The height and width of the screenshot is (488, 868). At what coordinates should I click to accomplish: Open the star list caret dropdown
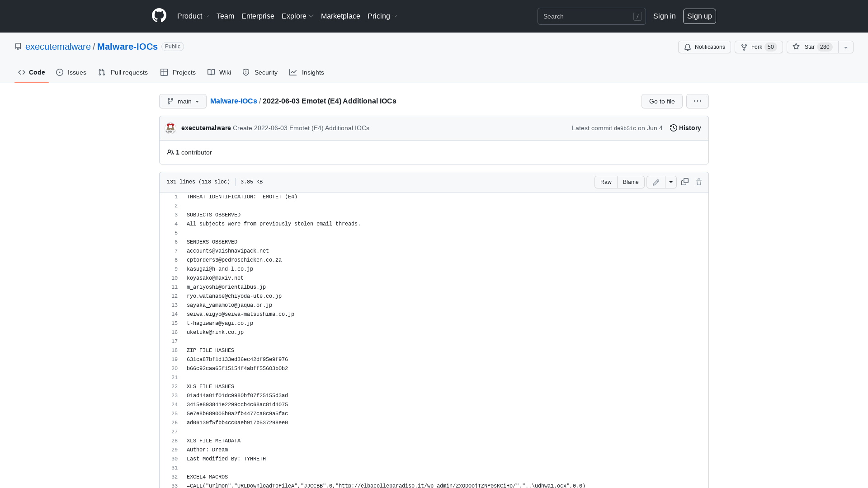pos(845,47)
